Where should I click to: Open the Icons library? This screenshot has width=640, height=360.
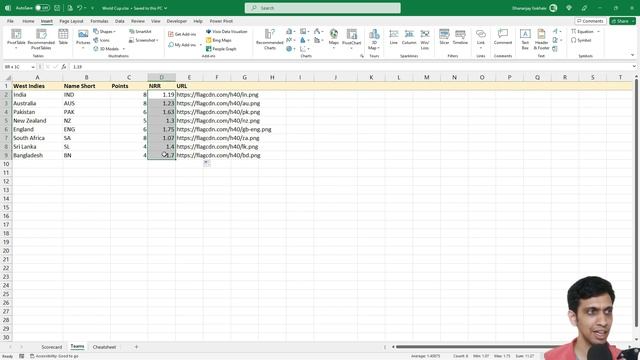102,40
